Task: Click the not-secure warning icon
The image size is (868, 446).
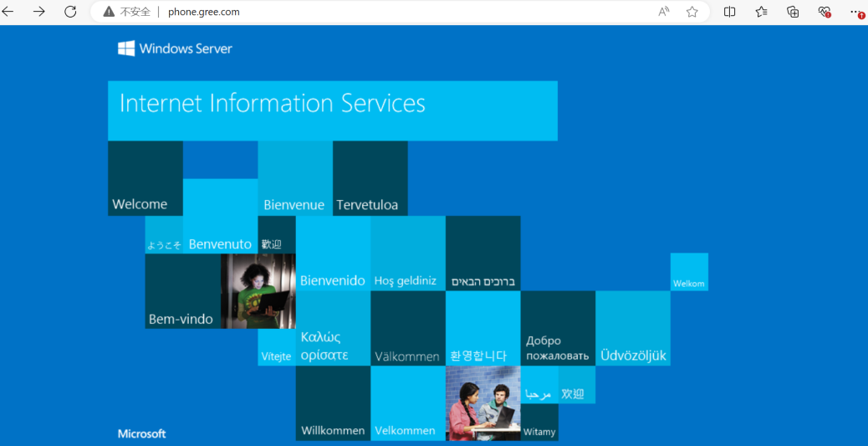Action: [x=109, y=12]
